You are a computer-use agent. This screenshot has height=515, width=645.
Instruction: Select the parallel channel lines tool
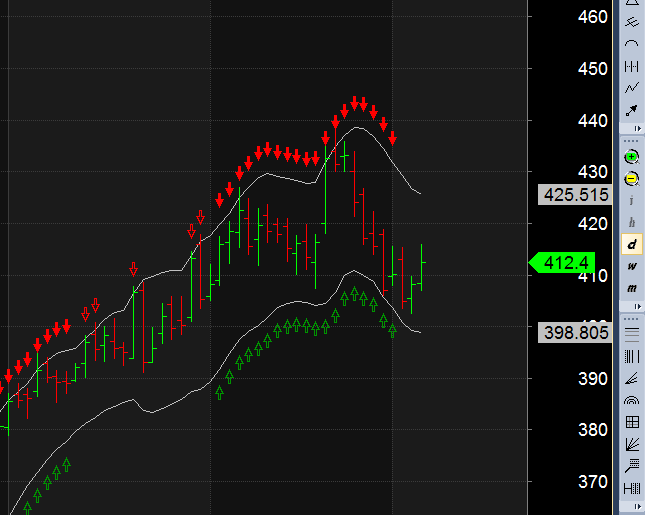point(631,23)
